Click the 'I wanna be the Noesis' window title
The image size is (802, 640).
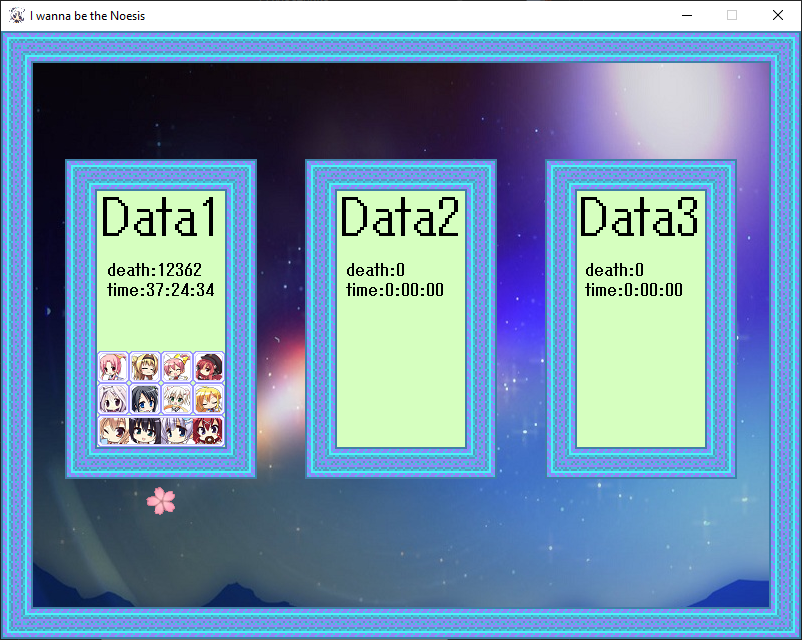coord(87,16)
